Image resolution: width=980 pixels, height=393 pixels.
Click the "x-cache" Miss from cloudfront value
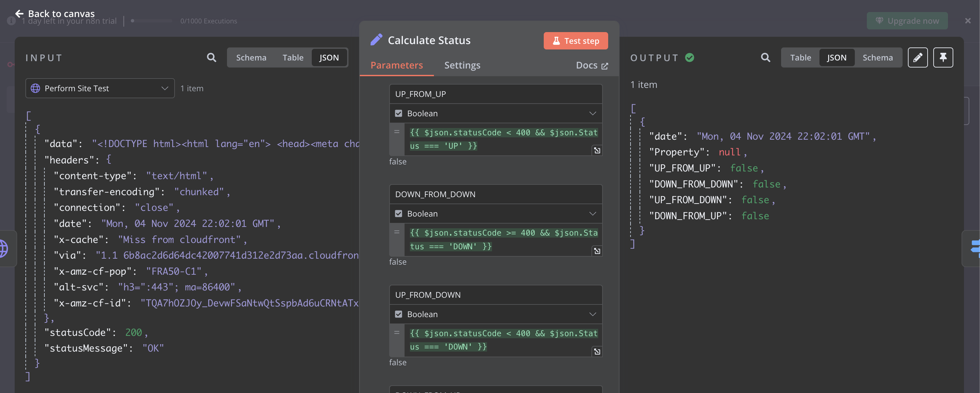click(180, 240)
